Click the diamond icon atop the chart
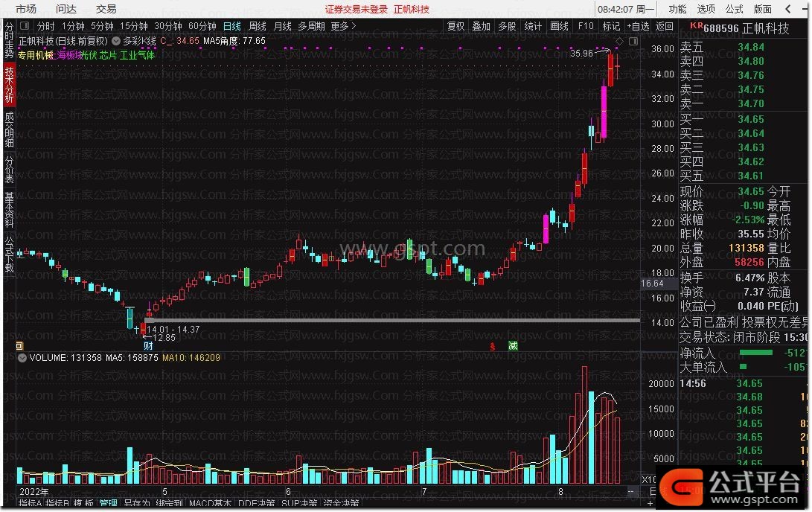 point(619,41)
